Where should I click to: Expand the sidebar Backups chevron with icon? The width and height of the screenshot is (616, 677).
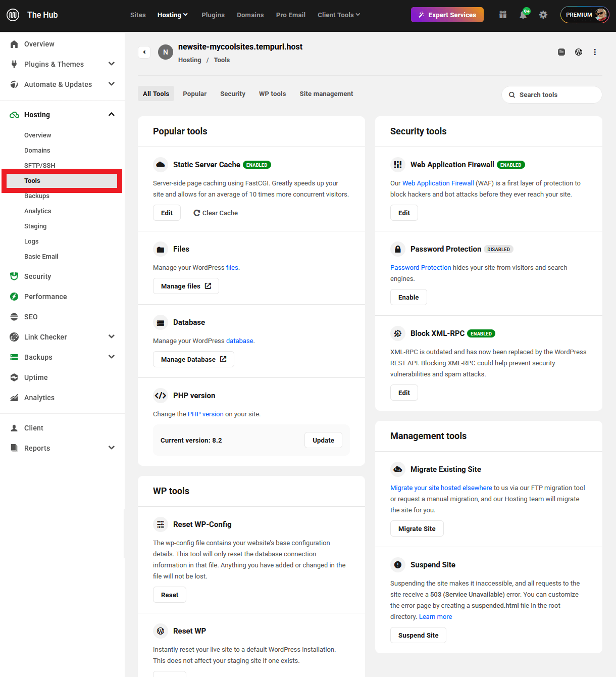(112, 357)
